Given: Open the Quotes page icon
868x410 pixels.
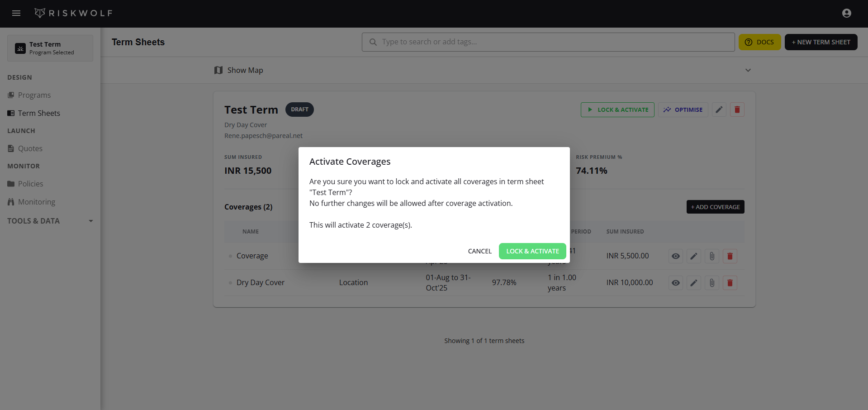Looking at the screenshot, I should click(11, 148).
